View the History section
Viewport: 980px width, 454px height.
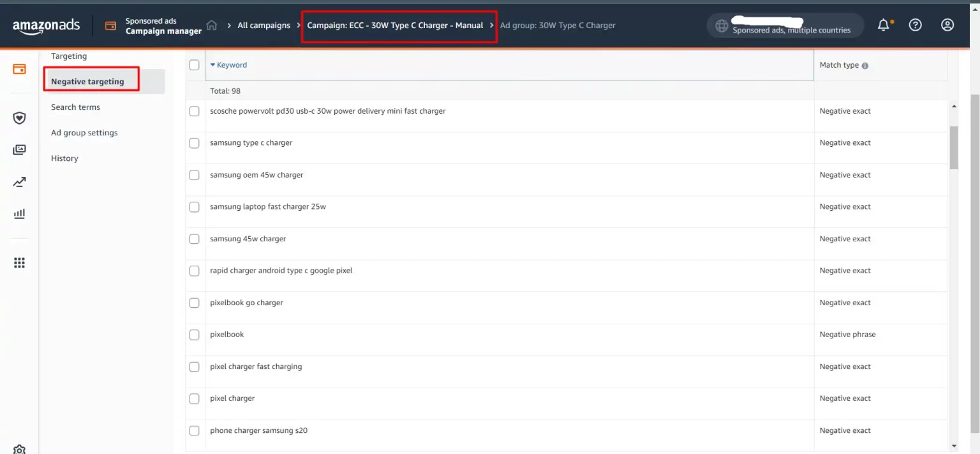64,158
